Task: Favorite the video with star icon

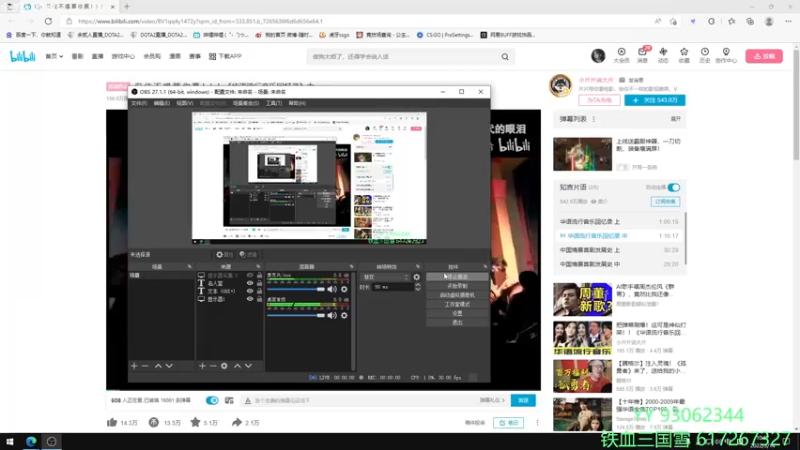Action: click(x=195, y=422)
